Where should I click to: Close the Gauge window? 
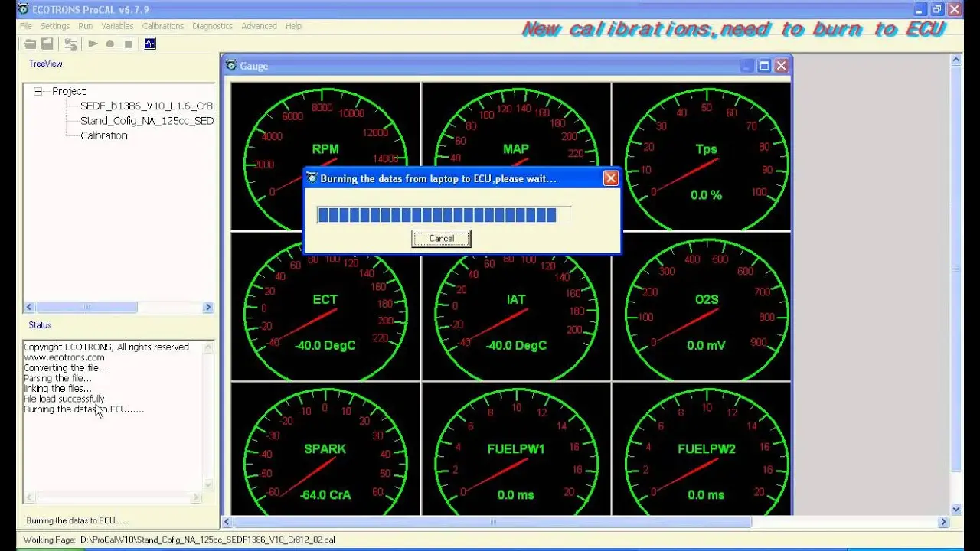[781, 66]
